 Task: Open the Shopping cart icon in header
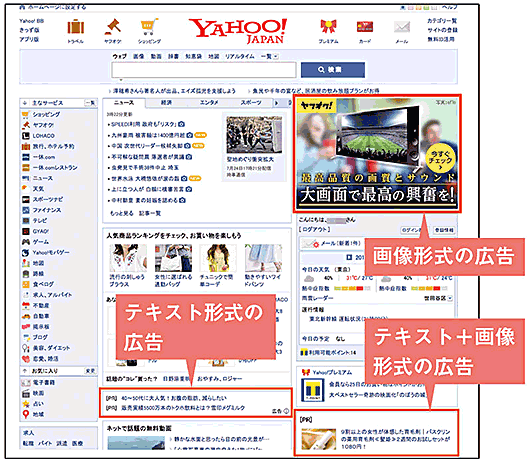149,27
